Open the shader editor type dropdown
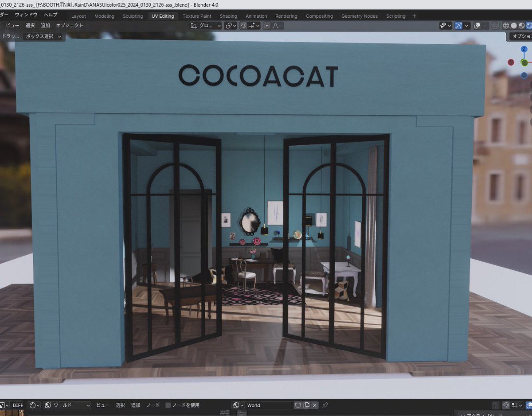Screen dimensions: 532x416 [x=34, y=405]
